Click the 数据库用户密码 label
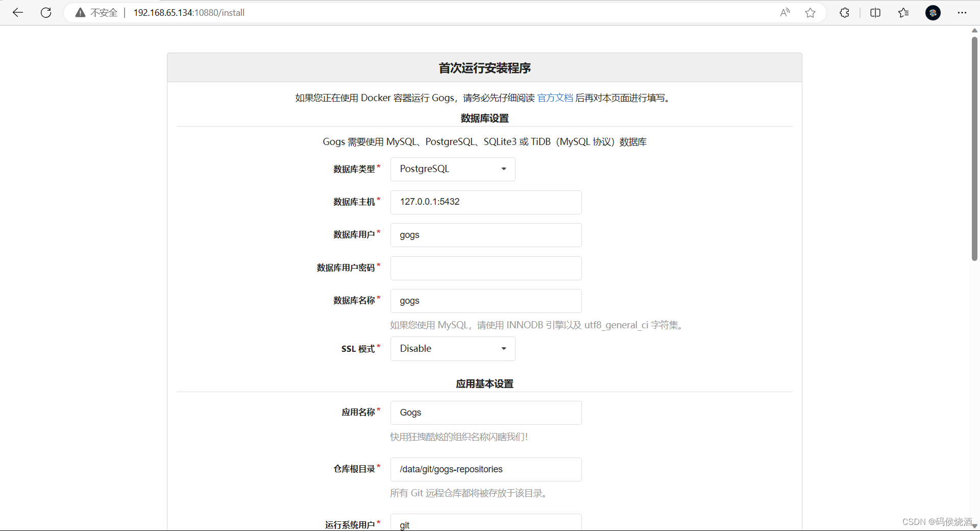The height and width of the screenshot is (531, 980). 346,268
